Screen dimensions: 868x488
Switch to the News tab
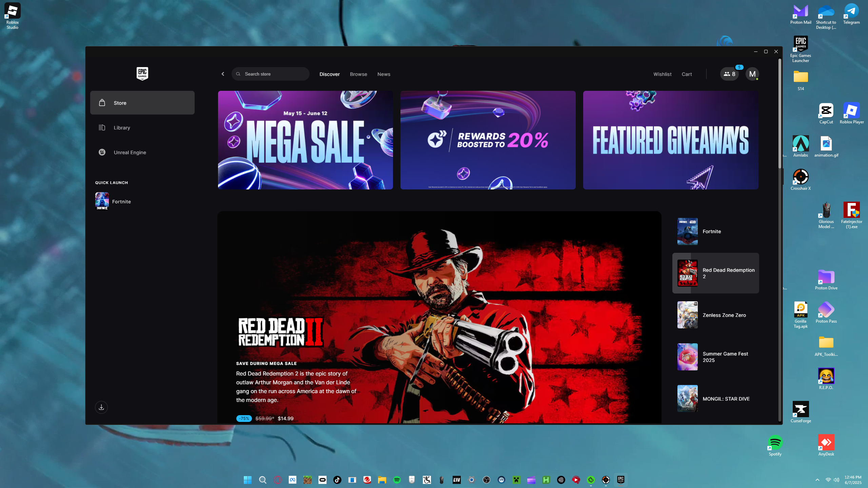(383, 74)
